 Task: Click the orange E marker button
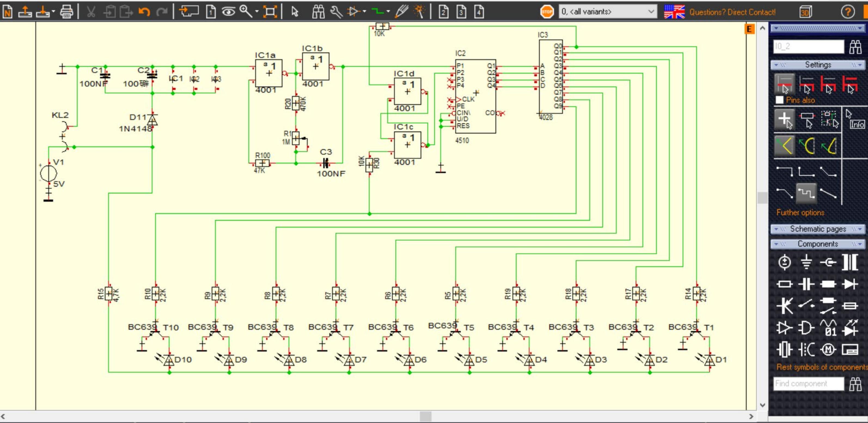pyautogui.click(x=749, y=29)
